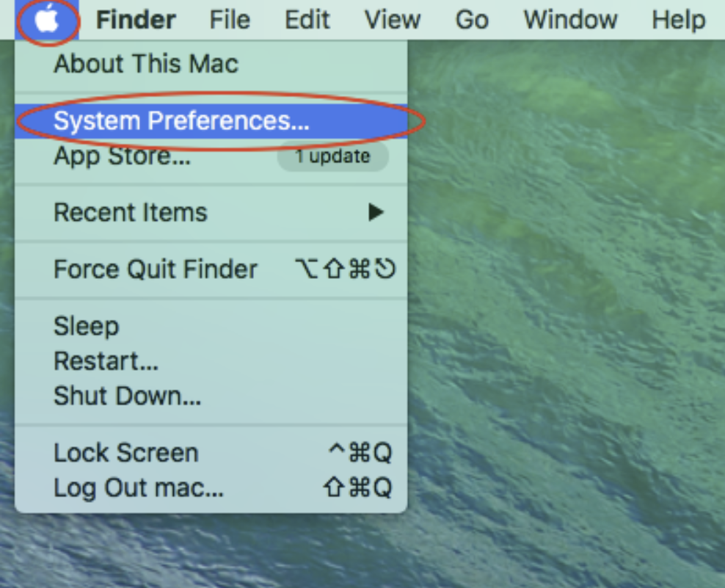This screenshot has width=725, height=588.
Task: Choose Lock Screen
Action: (x=211, y=452)
